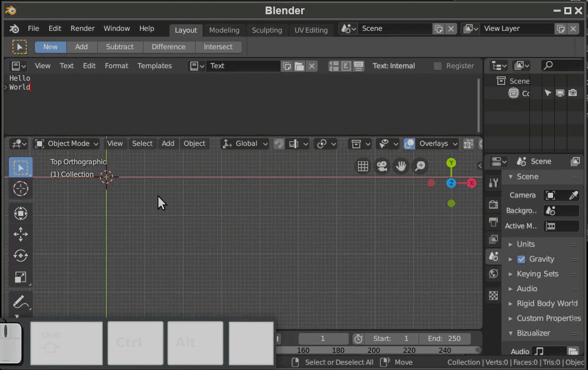
Task: Click the new text copy icon beside Text field
Action: pyautogui.click(x=287, y=66)
